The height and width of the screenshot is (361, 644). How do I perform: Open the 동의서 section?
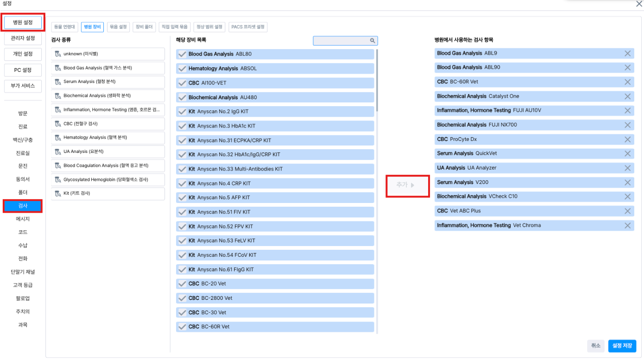23,179
